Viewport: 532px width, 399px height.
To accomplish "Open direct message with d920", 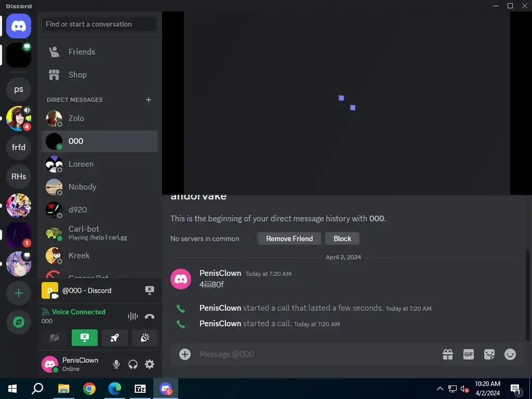I will click(x=100, y=210).
